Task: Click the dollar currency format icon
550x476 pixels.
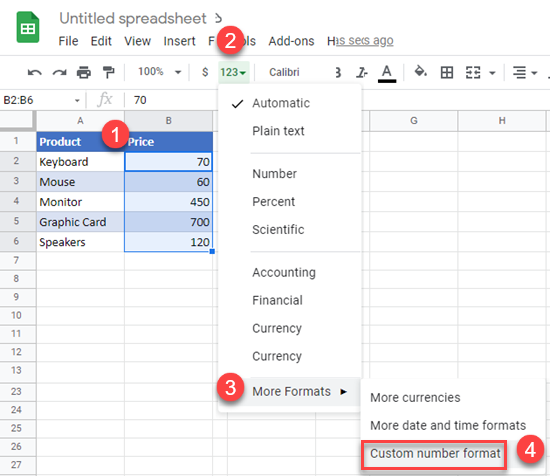Action: [205, 72]
